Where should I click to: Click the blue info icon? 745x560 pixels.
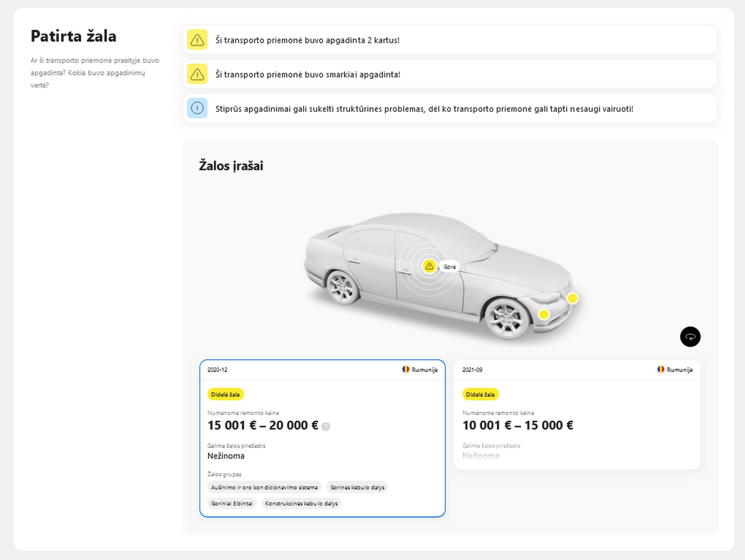197,108
